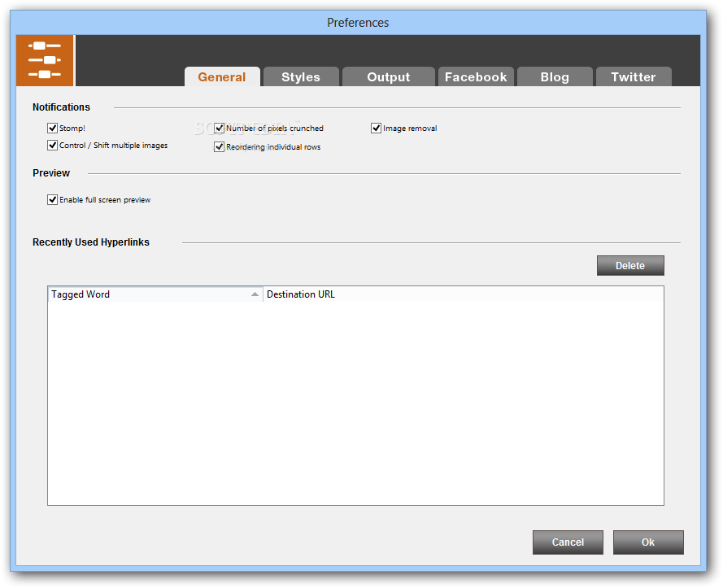
Task: Click the orange preferences sliders icon
Action: pos(45,60)
